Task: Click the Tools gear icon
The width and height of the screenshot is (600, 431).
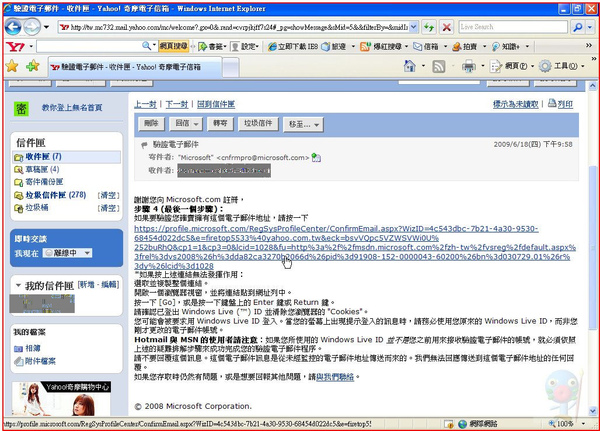Action: click(545, 66)
